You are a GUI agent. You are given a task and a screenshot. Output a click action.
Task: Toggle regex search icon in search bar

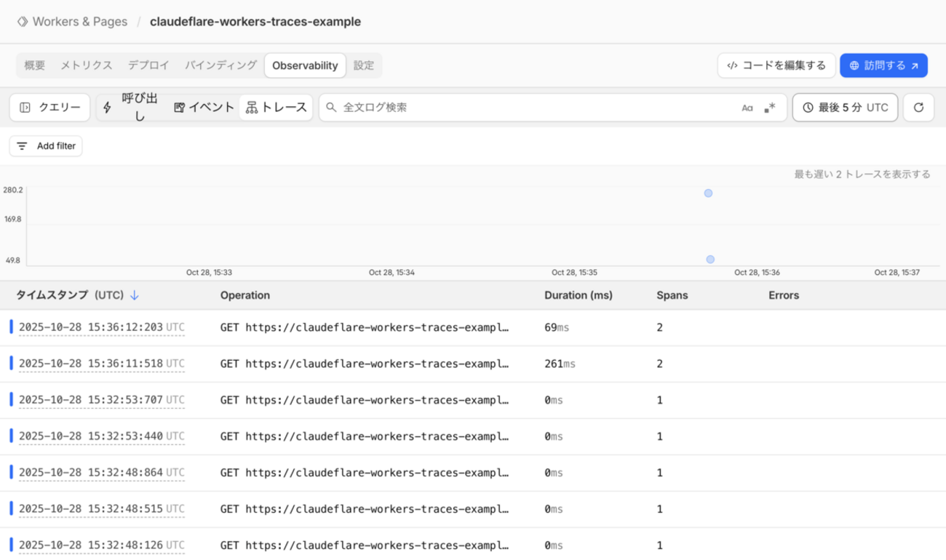coord(770,108)
